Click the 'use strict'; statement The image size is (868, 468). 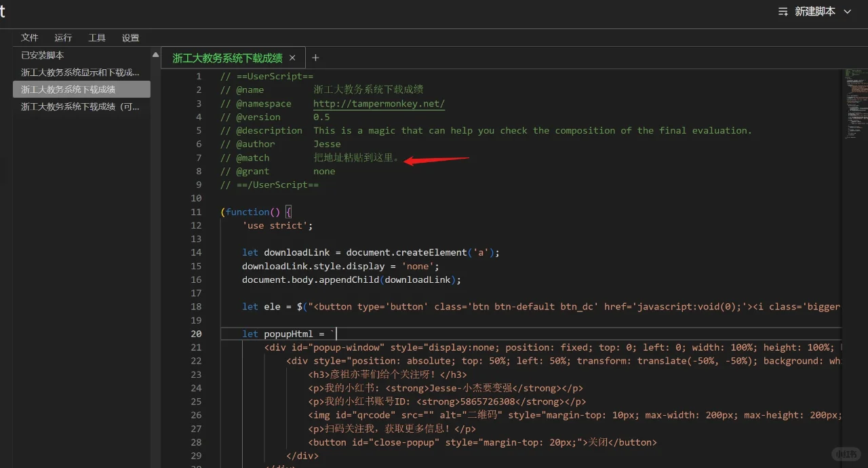pos(277,225)
